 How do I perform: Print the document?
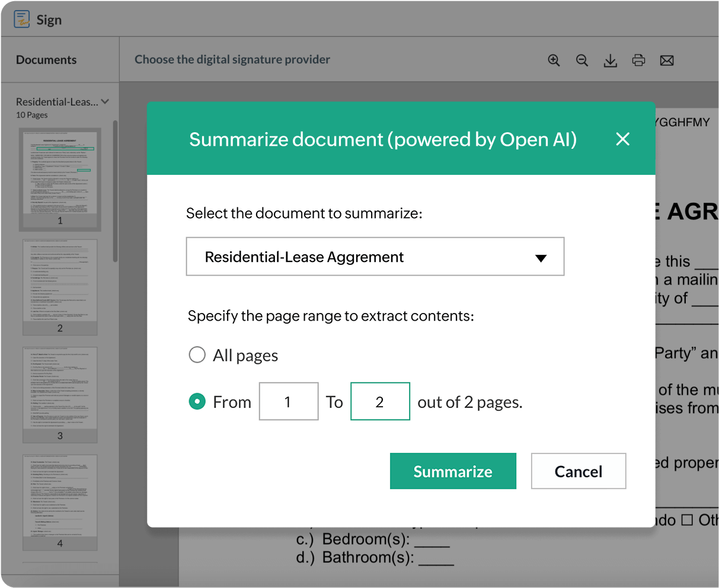638,60
